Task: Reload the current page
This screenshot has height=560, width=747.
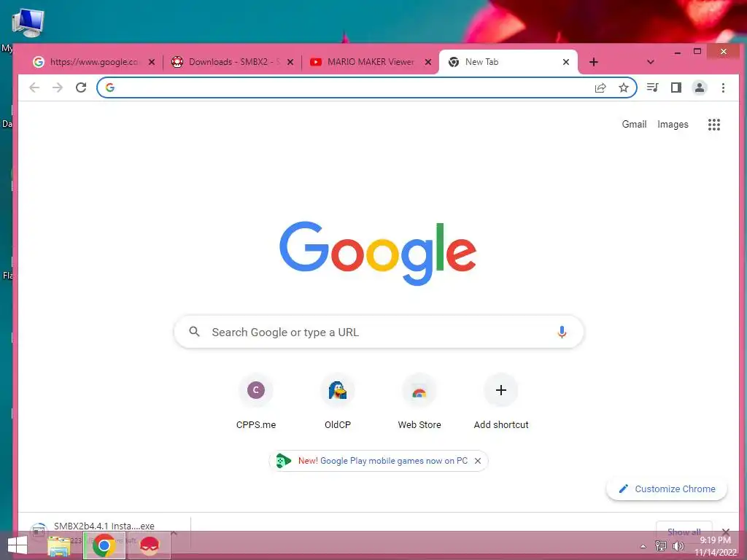Action: click(x=81, y=87)
